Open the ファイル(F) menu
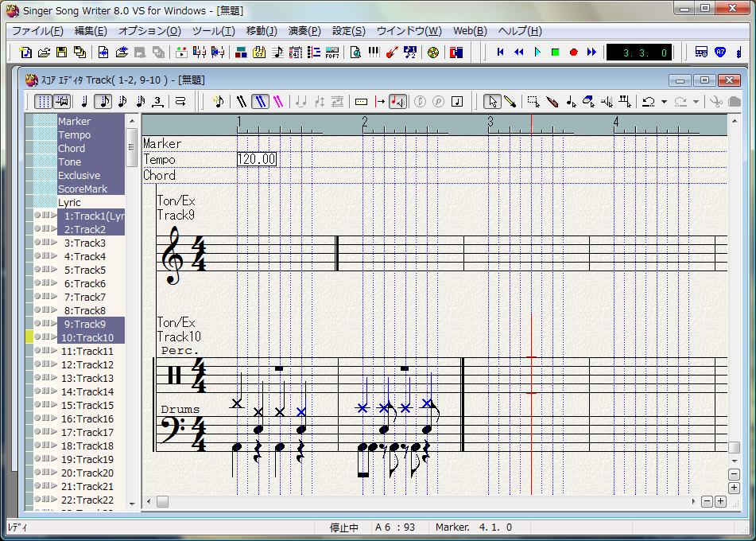 point(37,31)
